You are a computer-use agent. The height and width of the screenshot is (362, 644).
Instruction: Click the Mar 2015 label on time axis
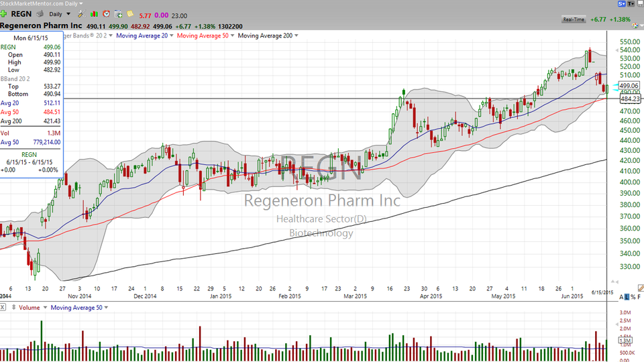tap(356, 296)
